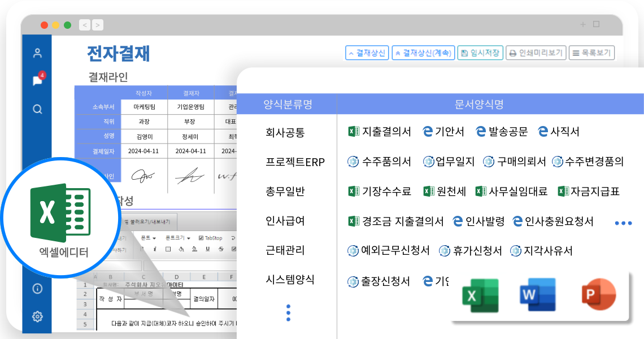Viewport: 644px width, 339px height.
Task: Open the 지출결의서 Excel form
Action: click(380, 132)
